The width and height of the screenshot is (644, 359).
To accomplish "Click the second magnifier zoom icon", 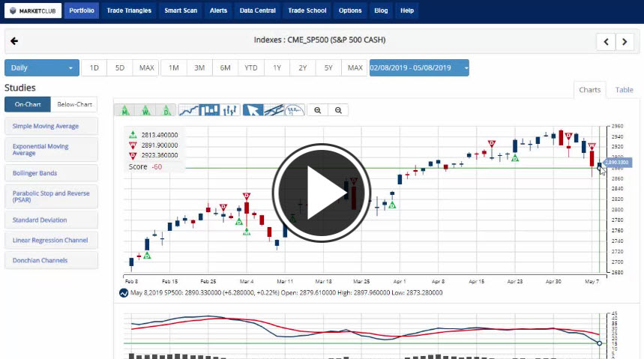I will pos(338,110).
